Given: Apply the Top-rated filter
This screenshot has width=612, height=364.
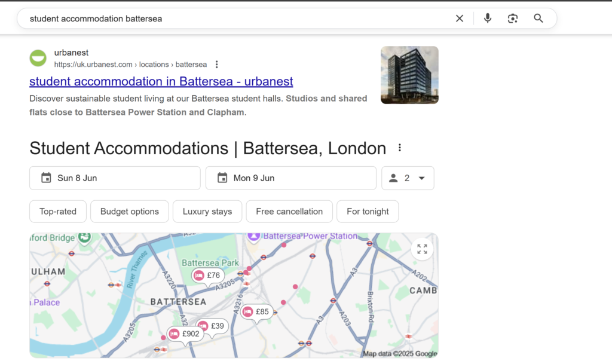Looking at the screenshot, I should pyautogui.click(x=58, y=212).
